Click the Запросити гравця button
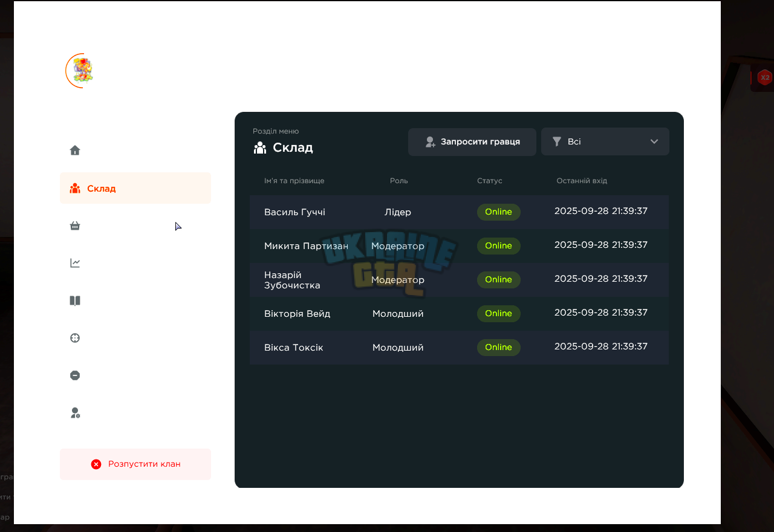Image resolution: width=774 pixels, height=532 pixels. (x=472, y=141)
